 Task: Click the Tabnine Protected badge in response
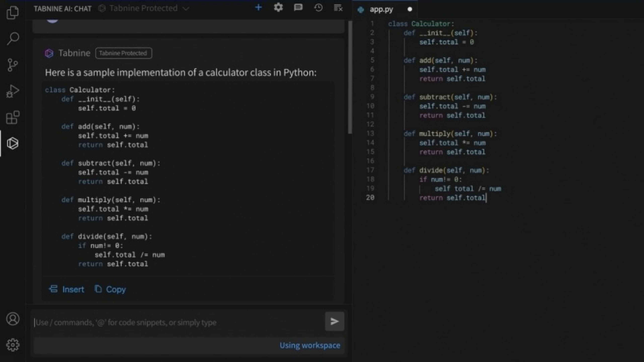[123, 53]
